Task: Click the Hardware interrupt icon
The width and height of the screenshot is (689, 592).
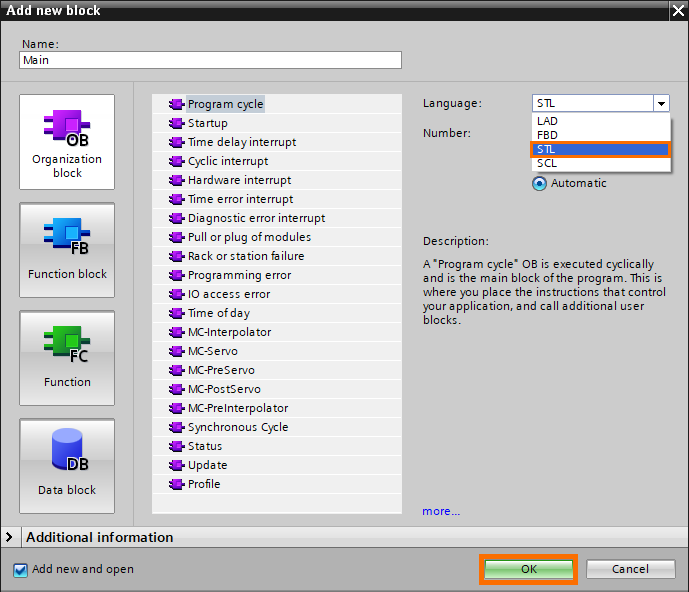Action: point(177,180)
